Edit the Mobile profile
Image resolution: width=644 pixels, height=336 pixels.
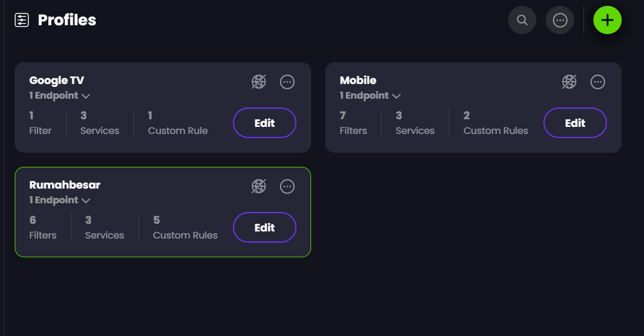pos(575,123)
